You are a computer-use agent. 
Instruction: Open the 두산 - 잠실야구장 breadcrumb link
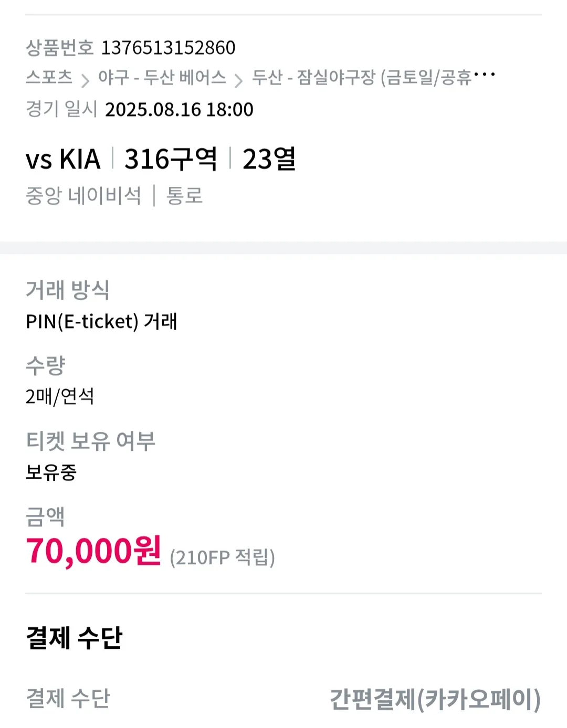(362, 77)
